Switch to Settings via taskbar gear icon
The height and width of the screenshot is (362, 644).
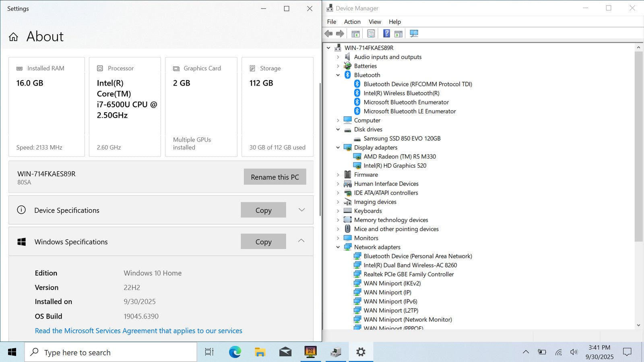pyautogui.click(x=361, y=352)
